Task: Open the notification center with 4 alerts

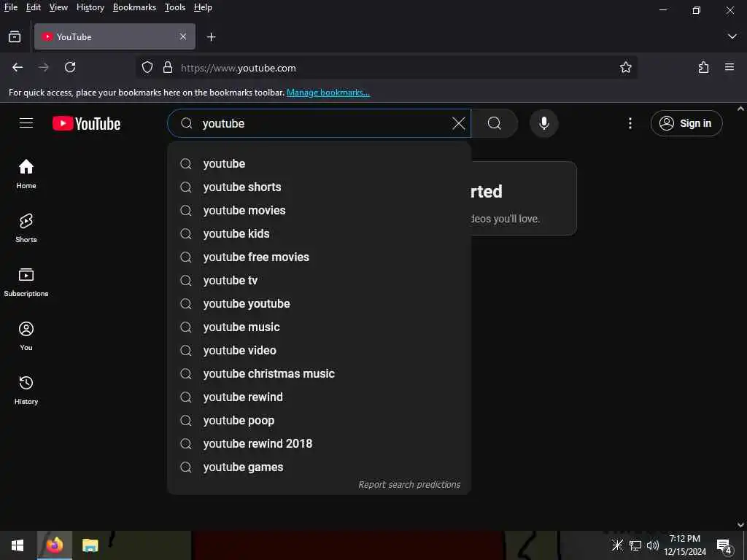Action: point(724,545)
